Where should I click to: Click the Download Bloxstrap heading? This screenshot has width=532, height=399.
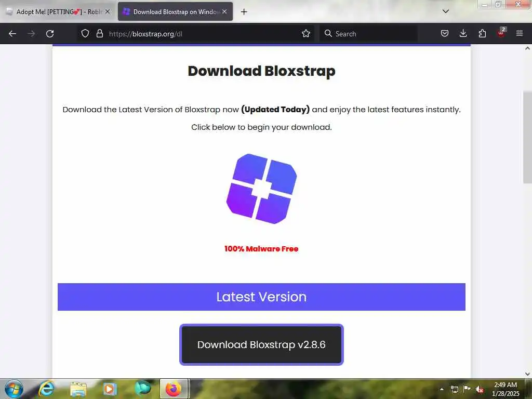(x=261, y=71)
